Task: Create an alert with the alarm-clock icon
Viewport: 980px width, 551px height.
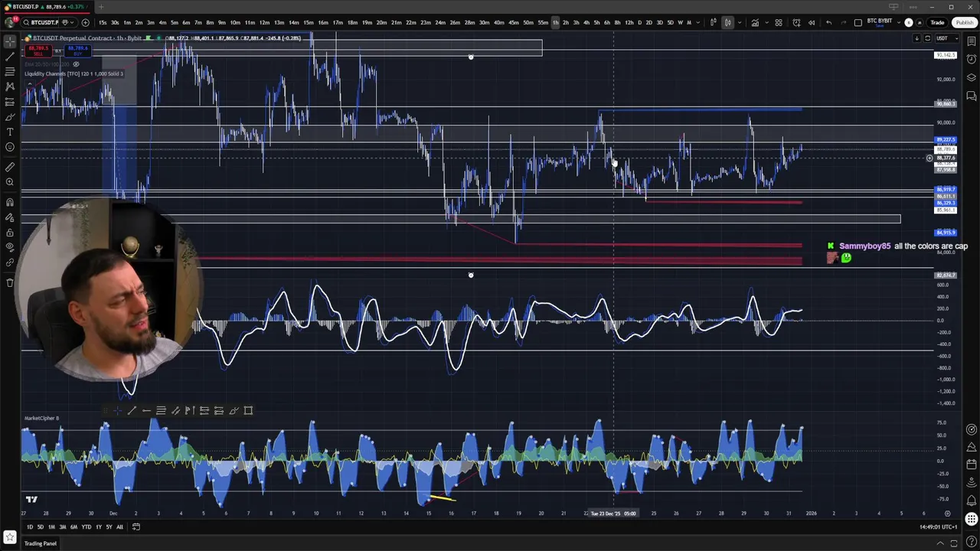Action: tap(796, 22)
